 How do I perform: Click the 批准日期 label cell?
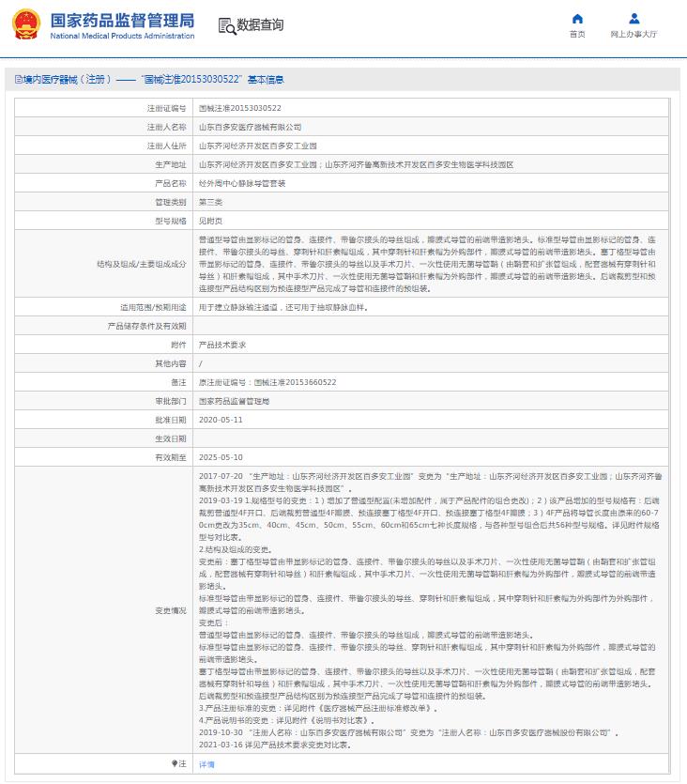tap(103, 420)
